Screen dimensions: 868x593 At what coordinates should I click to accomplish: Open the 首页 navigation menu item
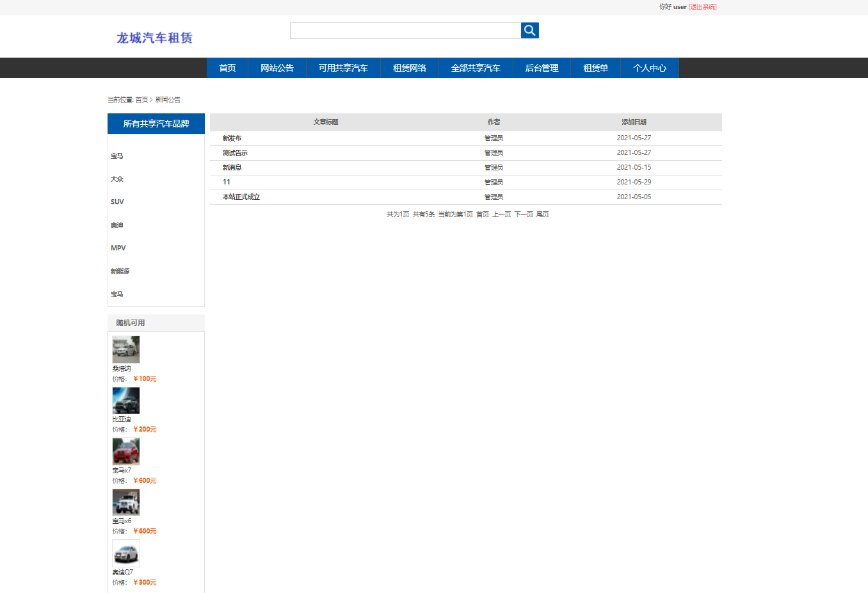pos(227,68)
